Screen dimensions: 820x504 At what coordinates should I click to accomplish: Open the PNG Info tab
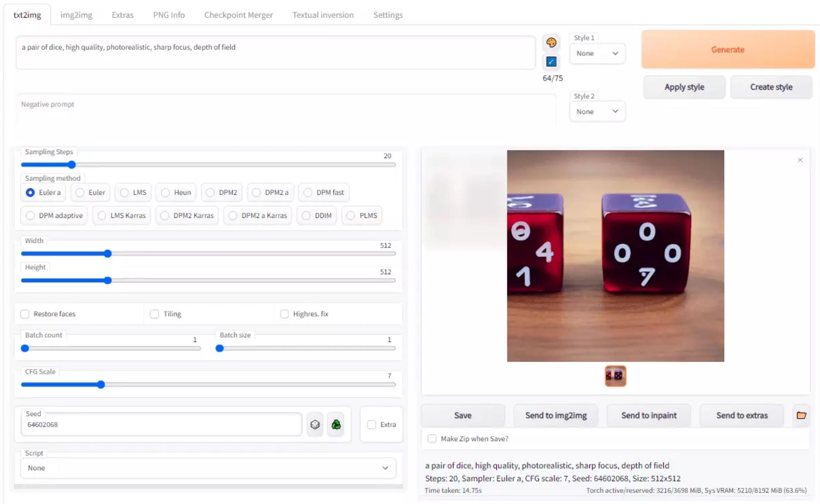click(169, 15)
